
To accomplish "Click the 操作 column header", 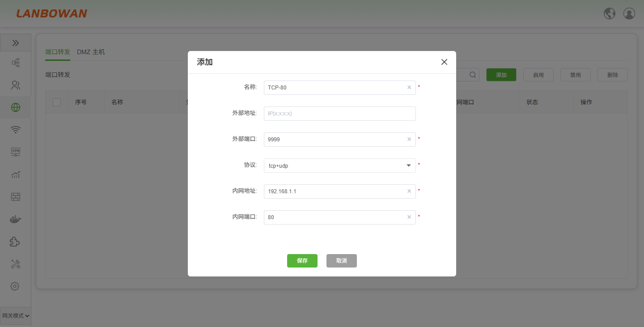I will tap(586, 102).
